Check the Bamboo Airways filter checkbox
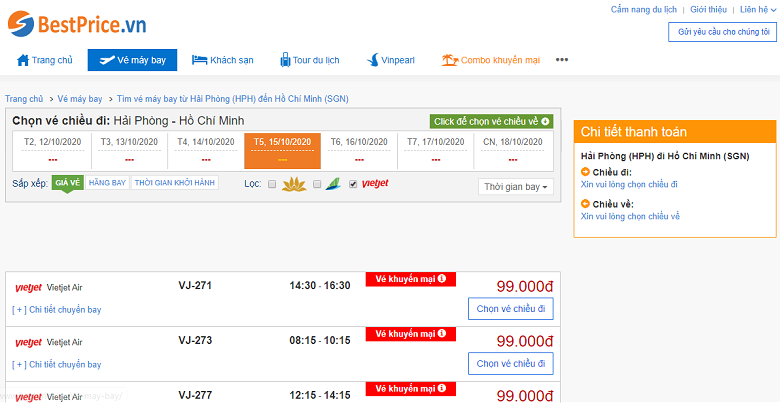Viewport: 780px width, 403px height. click(317, 184)
